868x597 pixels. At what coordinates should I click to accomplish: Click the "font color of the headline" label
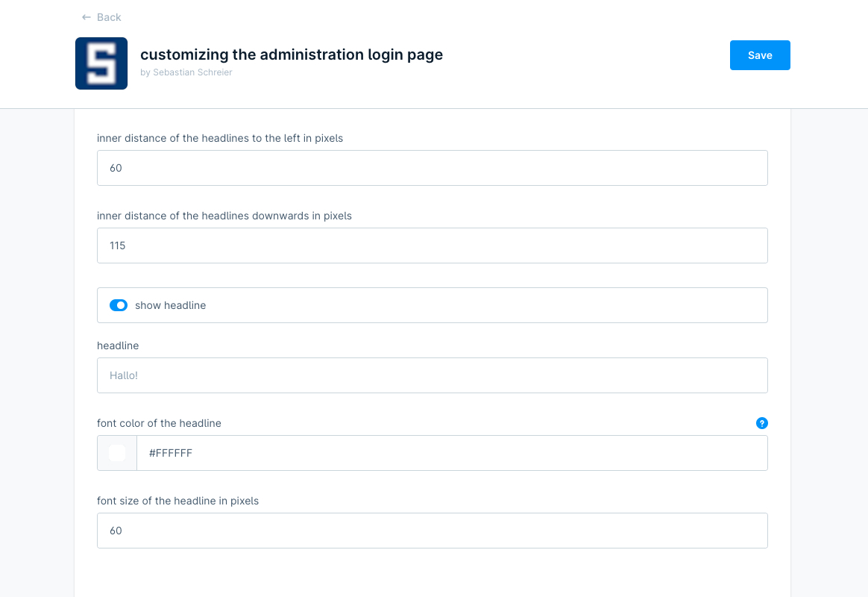point(159,423)
